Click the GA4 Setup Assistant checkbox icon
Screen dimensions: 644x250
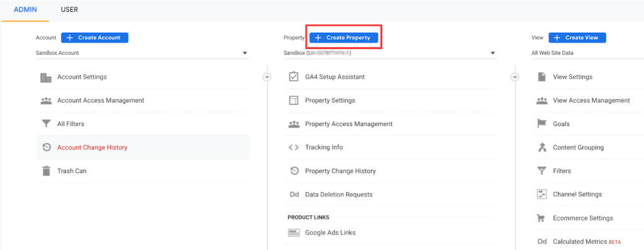[x=294, y=77]
